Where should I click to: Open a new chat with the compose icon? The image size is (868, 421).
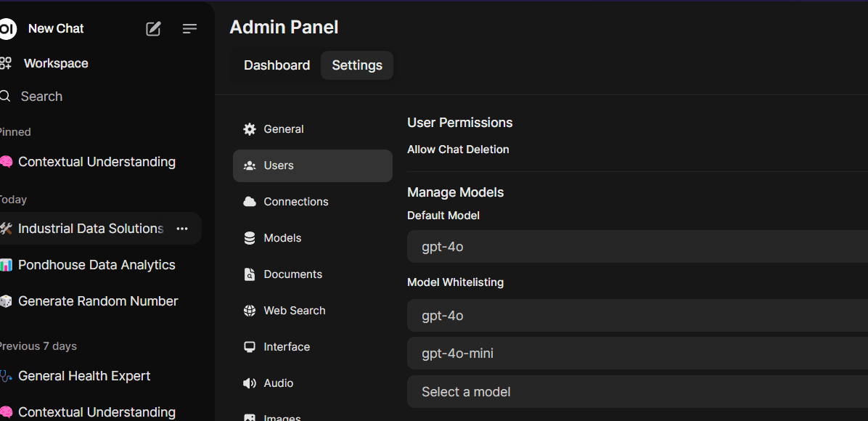153,29
